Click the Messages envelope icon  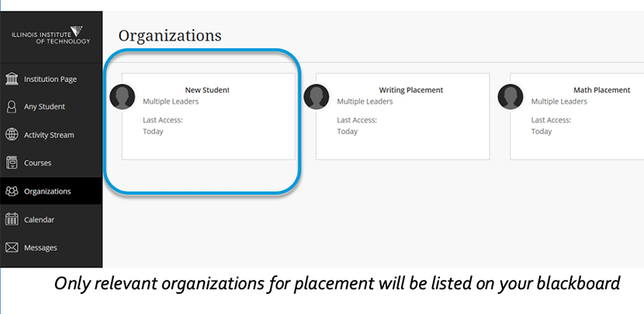[x=12, y=247]
